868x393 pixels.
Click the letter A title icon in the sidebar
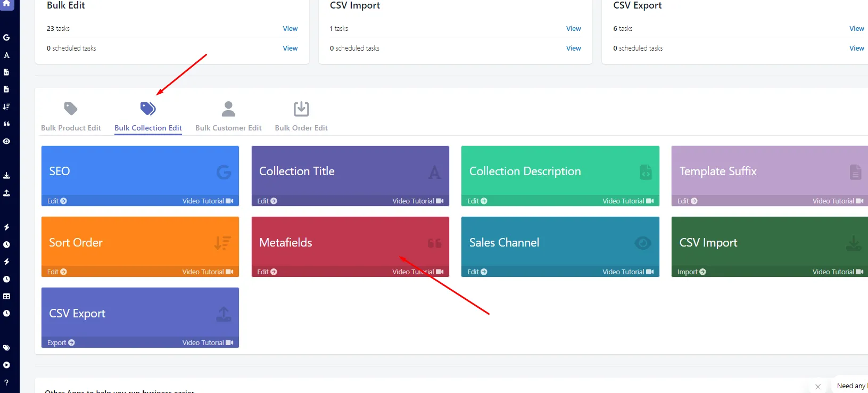6,55
